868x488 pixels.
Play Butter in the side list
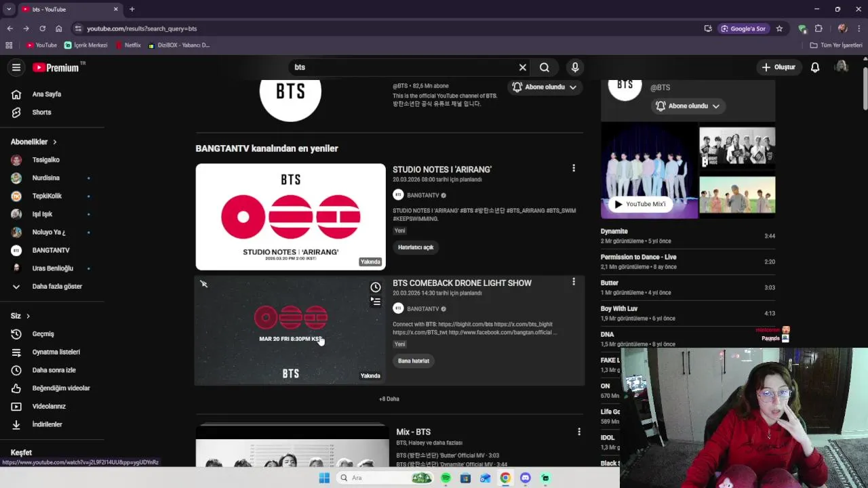click(688, 287)
